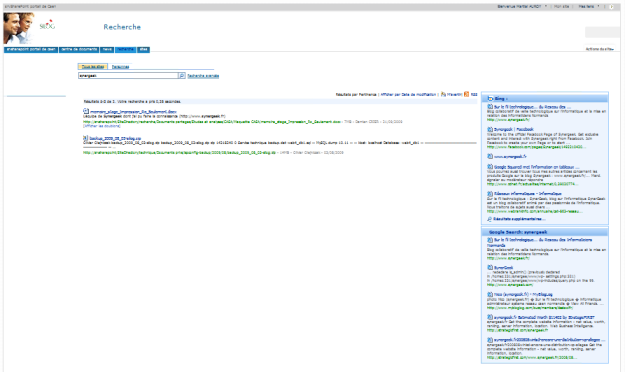Screen dimensions: 625x372
Task: Click page icon of first Google Search result
Action: coord(490,240)
